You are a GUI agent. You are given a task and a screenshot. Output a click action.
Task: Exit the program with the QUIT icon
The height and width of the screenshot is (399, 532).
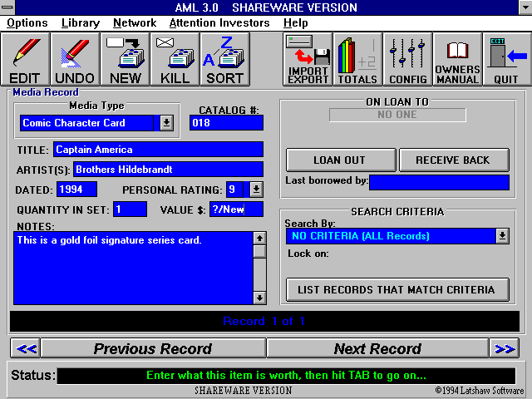(505, 59)
